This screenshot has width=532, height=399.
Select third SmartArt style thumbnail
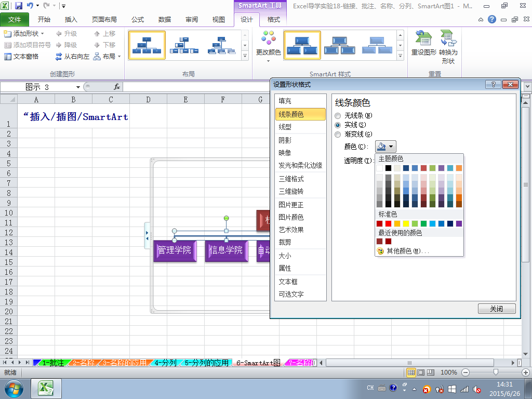377,45
